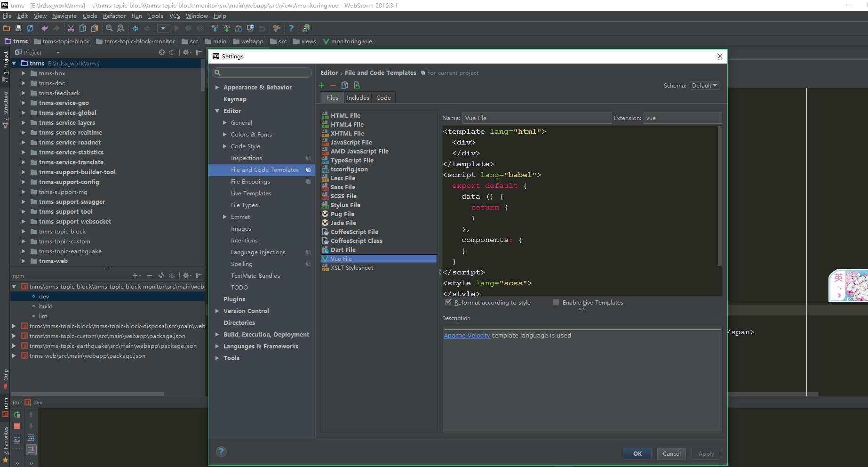
Task: Click the Save All toolbar icon
Action: point(18,28)
